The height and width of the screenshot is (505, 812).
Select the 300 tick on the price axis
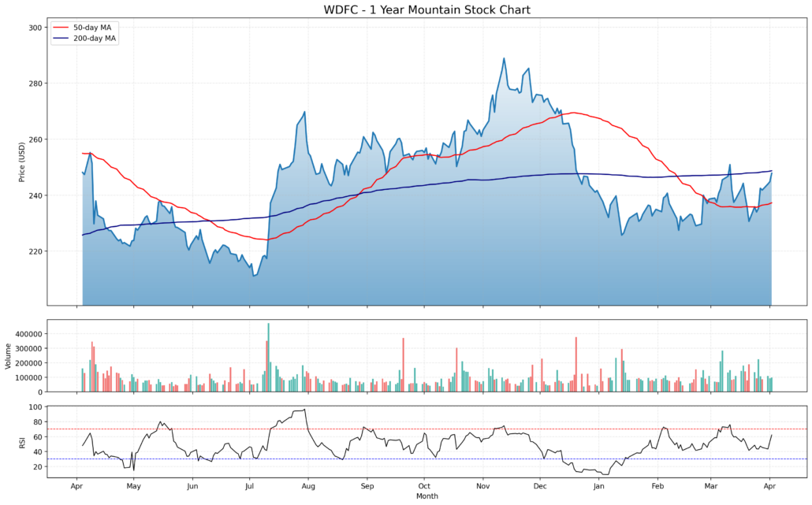point(35,28)
